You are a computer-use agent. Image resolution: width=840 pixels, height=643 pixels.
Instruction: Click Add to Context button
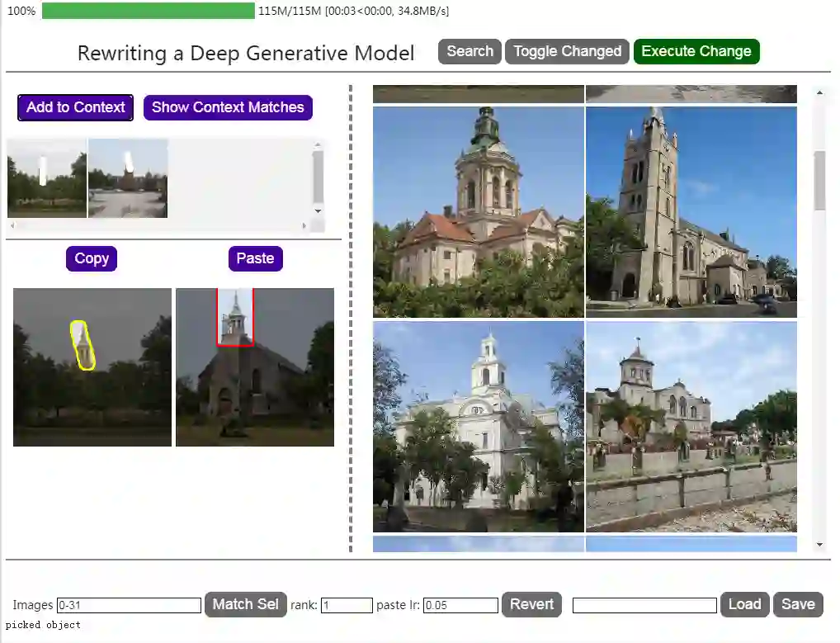click(x=75, y=107)
